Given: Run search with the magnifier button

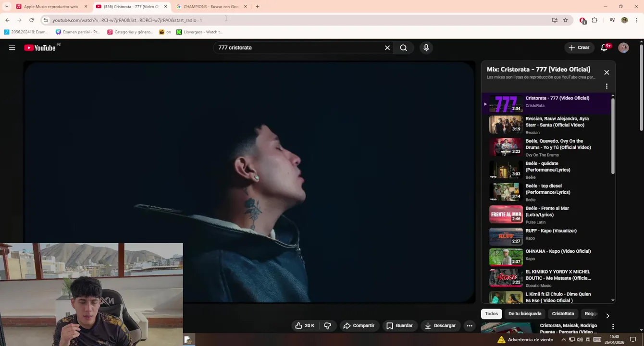Looking at the screenshot, I should tap(404, 48).
